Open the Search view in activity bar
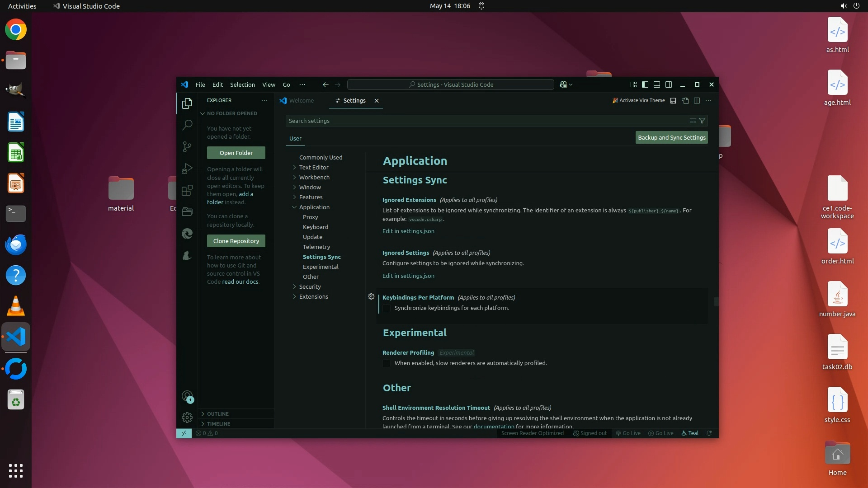This screenshot has width=868, height=488. tap(187, 125)
